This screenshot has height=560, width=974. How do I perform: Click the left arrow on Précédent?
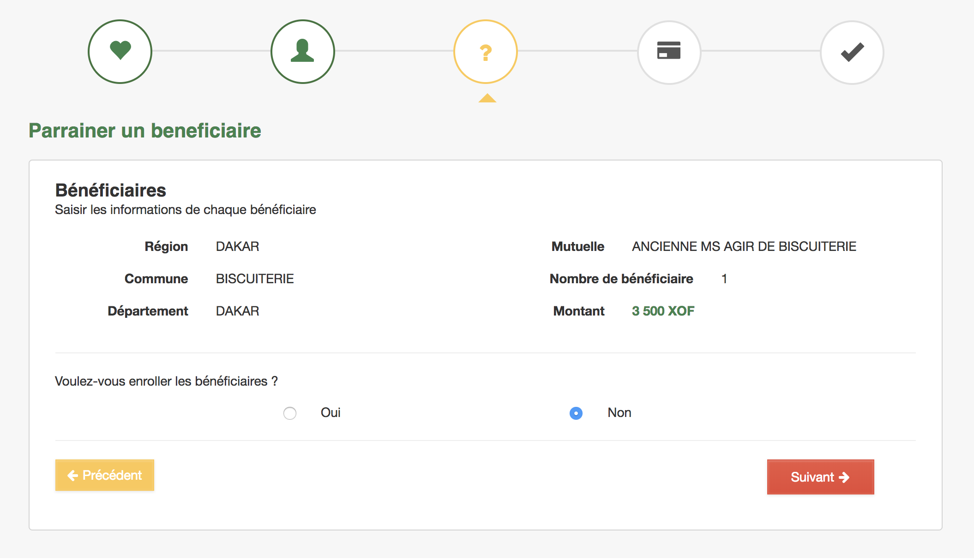(72, 475)
